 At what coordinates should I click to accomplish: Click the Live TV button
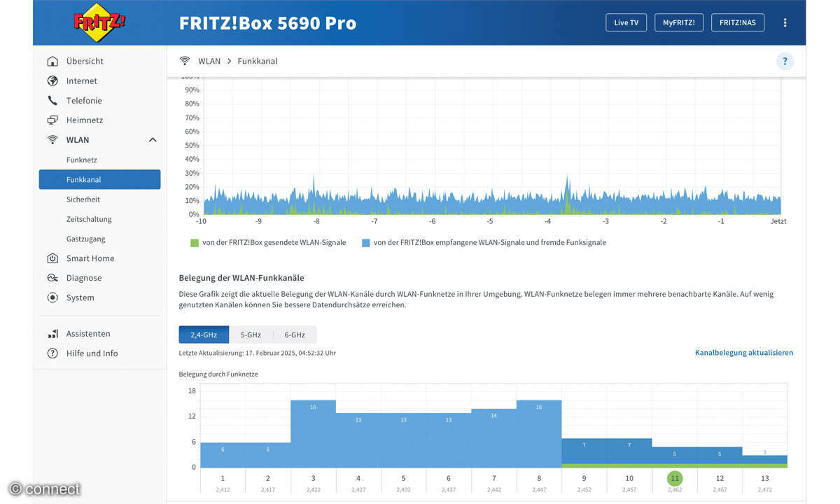[x=626, y=22]
